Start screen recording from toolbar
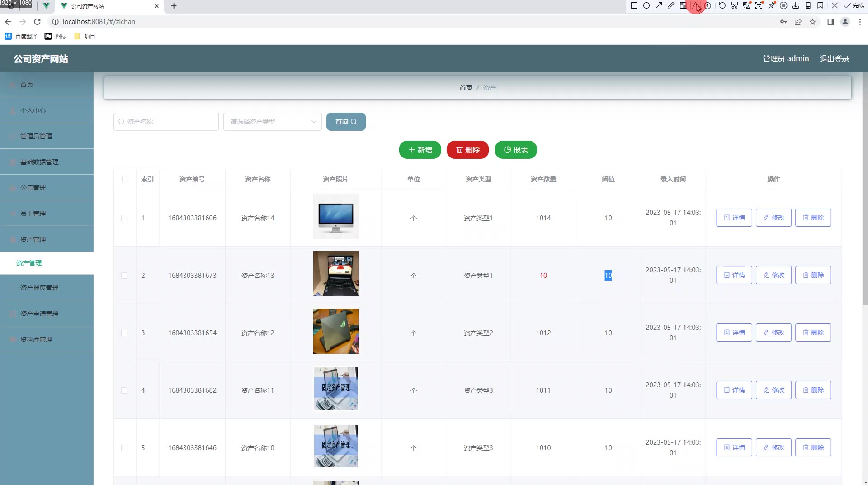Screen dimensions: 868x485 pyautogui.click(x=783, y=6)
